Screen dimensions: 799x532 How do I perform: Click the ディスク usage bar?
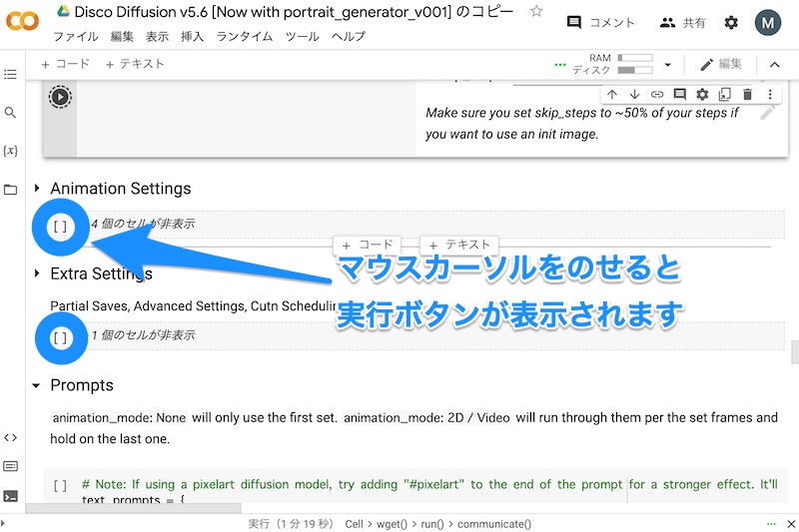click(635, 70)
